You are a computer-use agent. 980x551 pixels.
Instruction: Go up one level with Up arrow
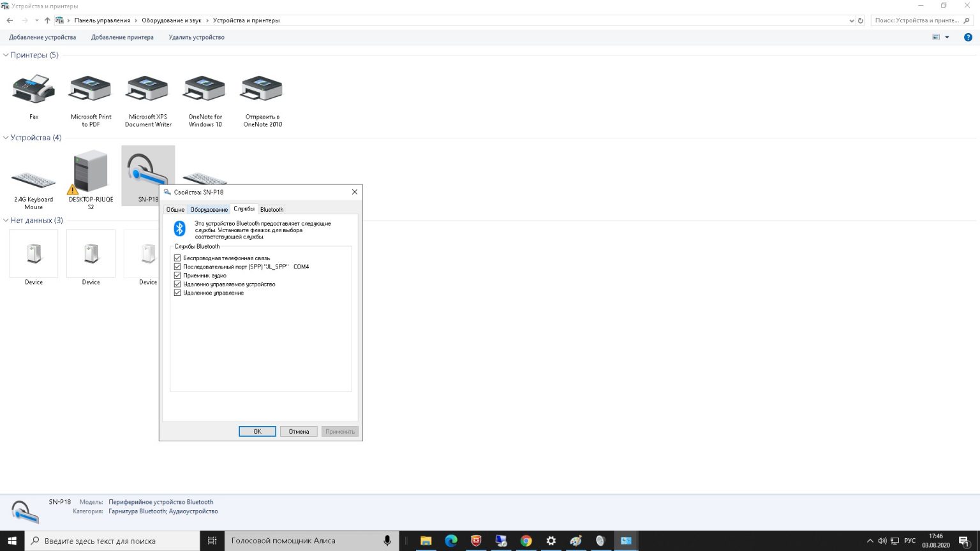[47, 20]
